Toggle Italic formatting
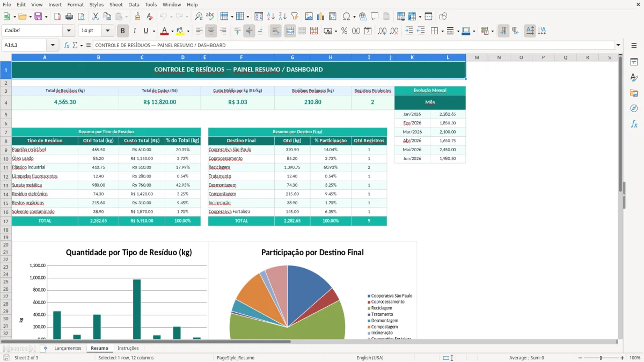This screenshot has height=362, width=644. pyautogui.click(x=134, y=31)
